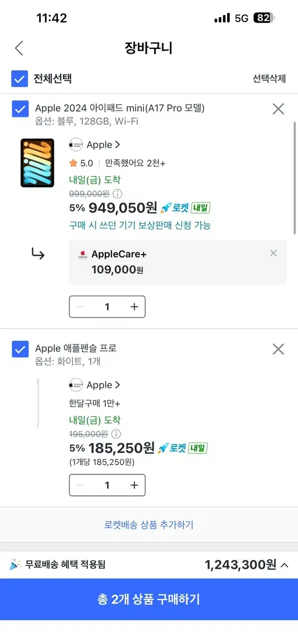The width and height of the screenshot is (298, 644).
Task: Remove the Apple Pencil Pro item with the X
Action: (278, 349)
